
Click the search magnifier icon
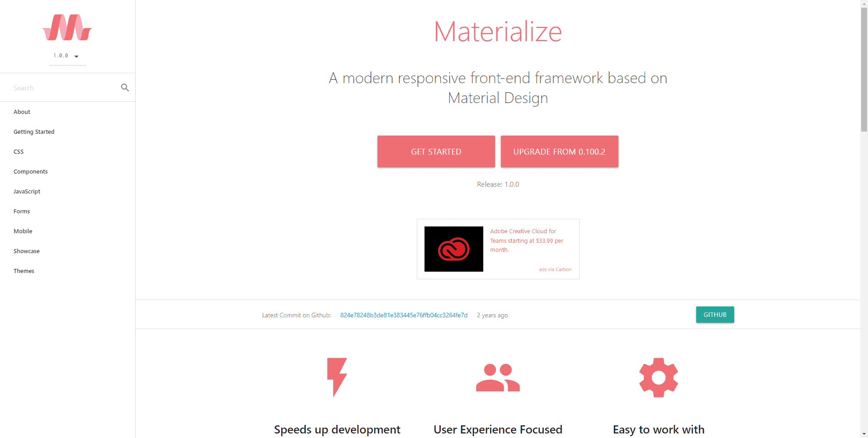(x=125, y=88)
